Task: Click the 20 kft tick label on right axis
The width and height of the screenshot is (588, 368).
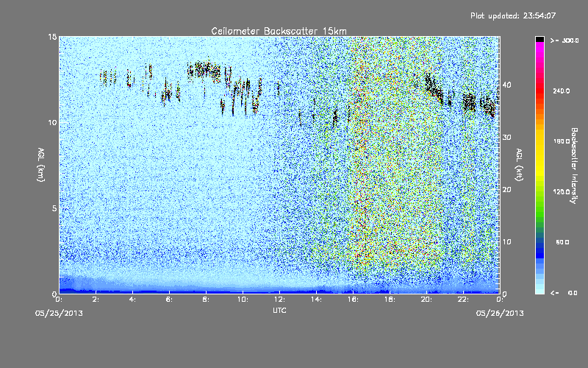Action: click(x=506, y=190)
